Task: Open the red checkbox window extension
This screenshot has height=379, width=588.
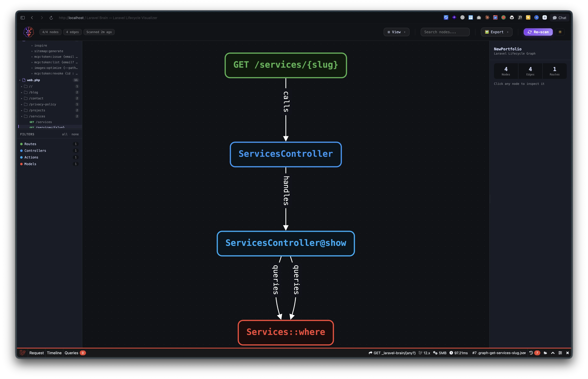Action: pos(495,17)
